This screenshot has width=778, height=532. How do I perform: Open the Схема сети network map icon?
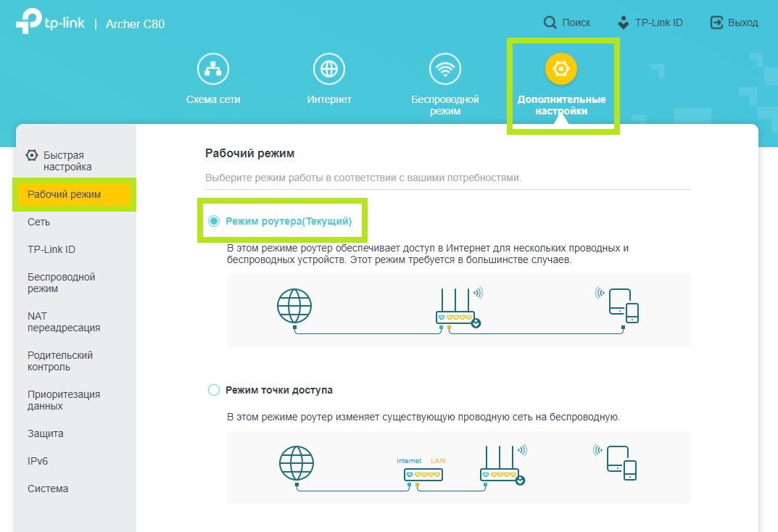[213, 70]
